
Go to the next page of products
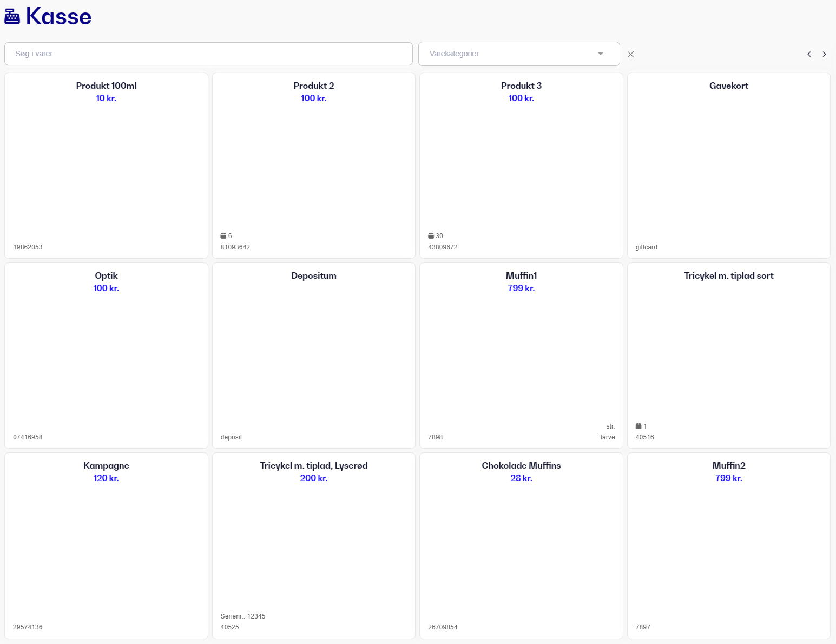coord(824,54)
